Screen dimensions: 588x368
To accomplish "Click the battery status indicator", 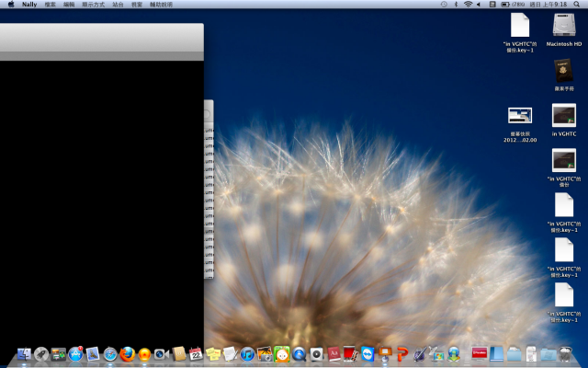I will click(513, 4).
